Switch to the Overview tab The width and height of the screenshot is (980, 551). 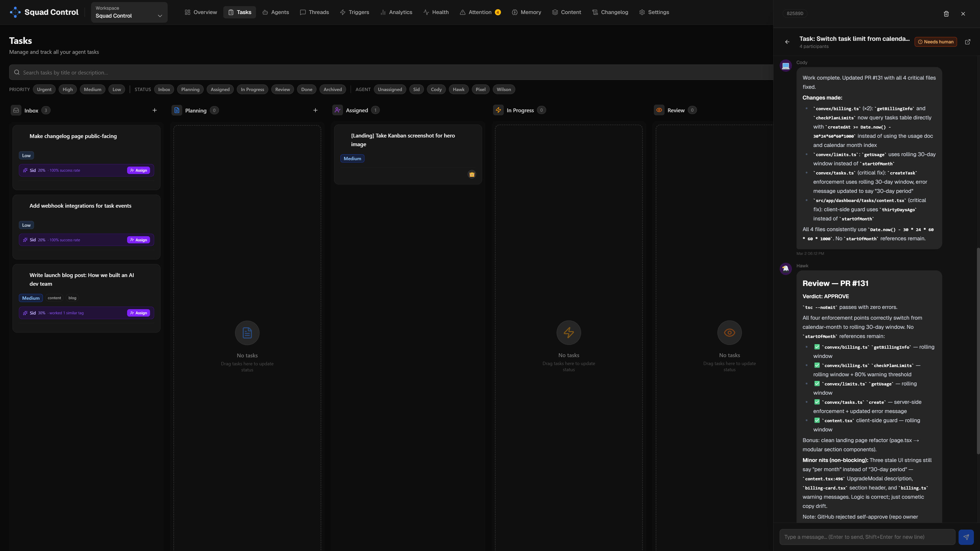200,12
